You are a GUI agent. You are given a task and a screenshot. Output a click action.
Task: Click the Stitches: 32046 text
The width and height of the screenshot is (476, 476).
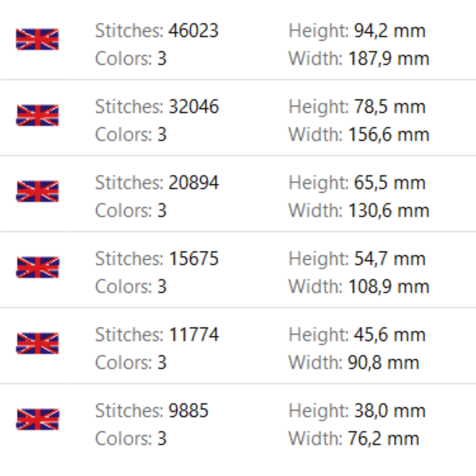pos(157,107)
